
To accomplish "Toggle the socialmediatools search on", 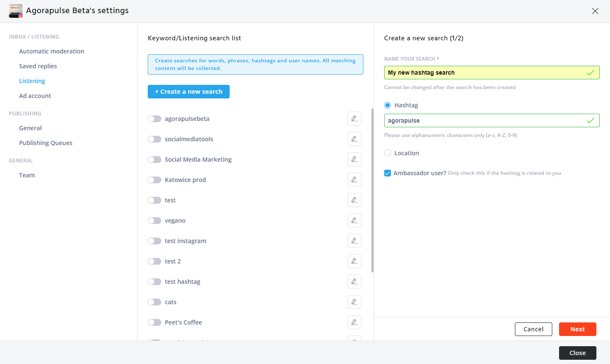I will pos(155,139).
